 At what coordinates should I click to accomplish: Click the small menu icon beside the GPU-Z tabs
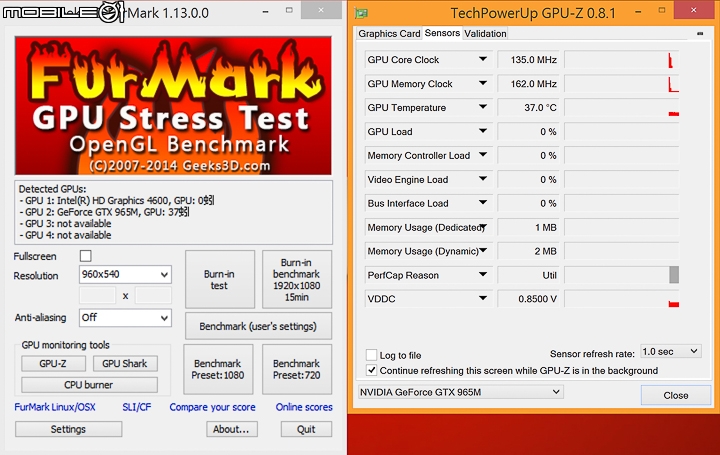click(700, 34)
